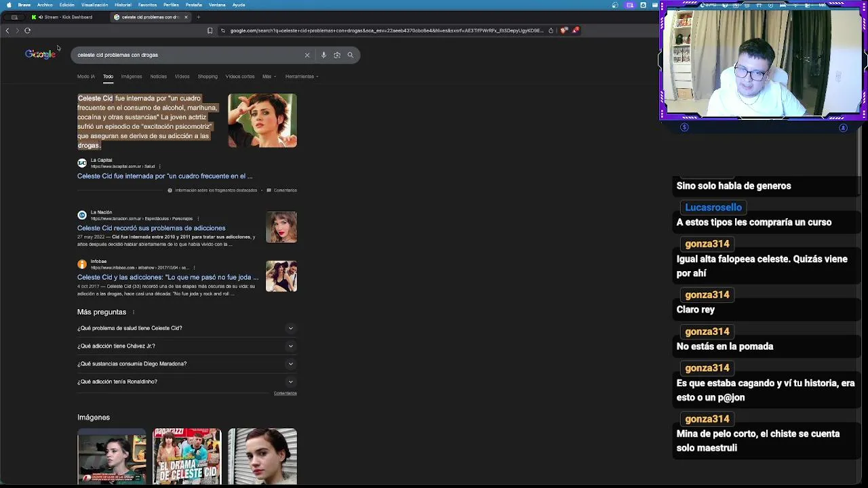The height and width of the screenshot is (488, 868).
Task: Click the share icon in the address bar
Action: [551, 30]
